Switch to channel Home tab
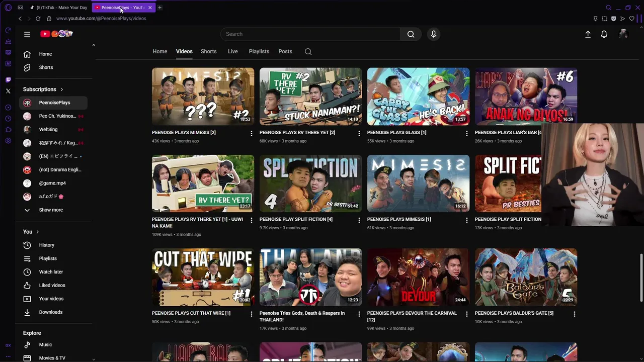 click(x=160, y=51)
